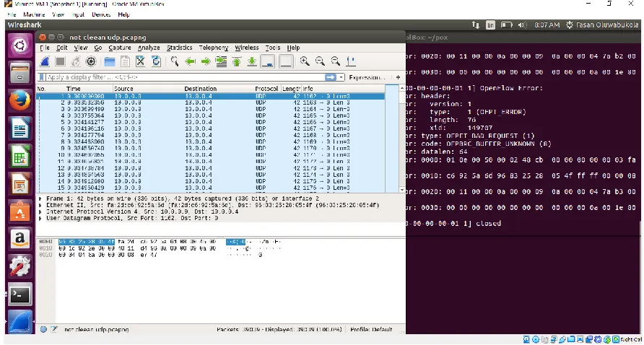Open Firefox from the launcher
Viewport: 644px width, 345px height.
[x=19, y=100]
